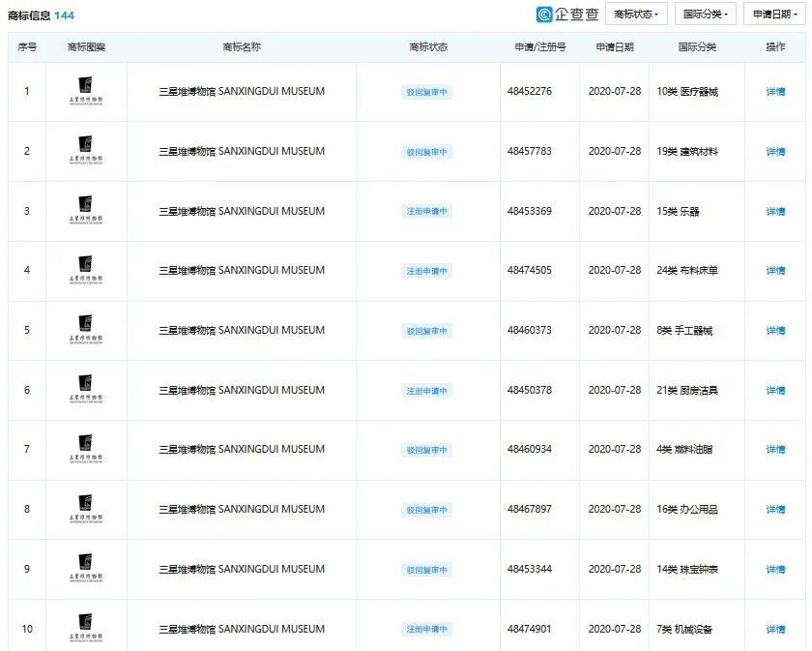Click registration number 48474901
Image resolution: width=812 pixels, height=651 pixels.
530,629
